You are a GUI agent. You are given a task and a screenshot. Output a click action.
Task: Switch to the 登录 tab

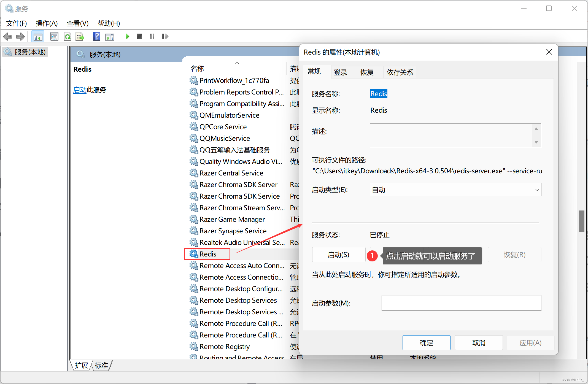tap(341, 72)
